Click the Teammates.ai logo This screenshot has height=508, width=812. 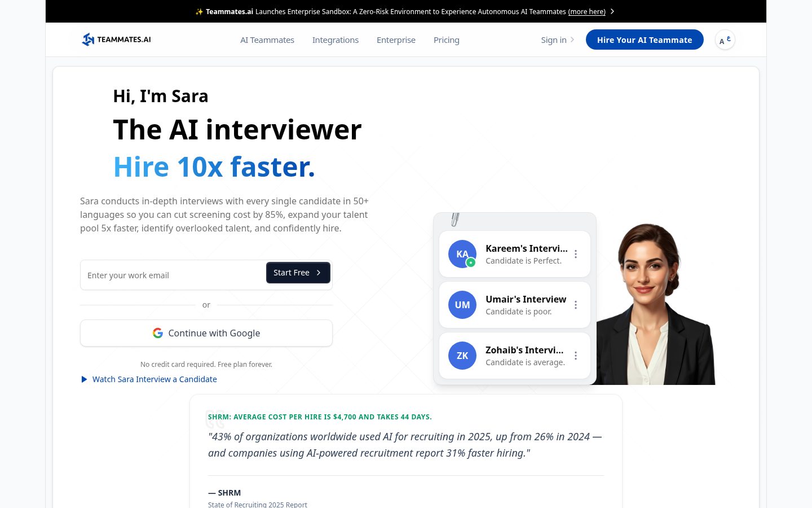(x=116, y=40)
